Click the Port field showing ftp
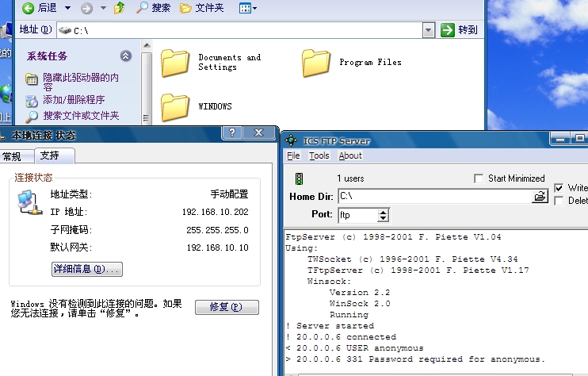The width and height of the screenshot is (588, 376). pyautogui.click(x=358, y=215)
